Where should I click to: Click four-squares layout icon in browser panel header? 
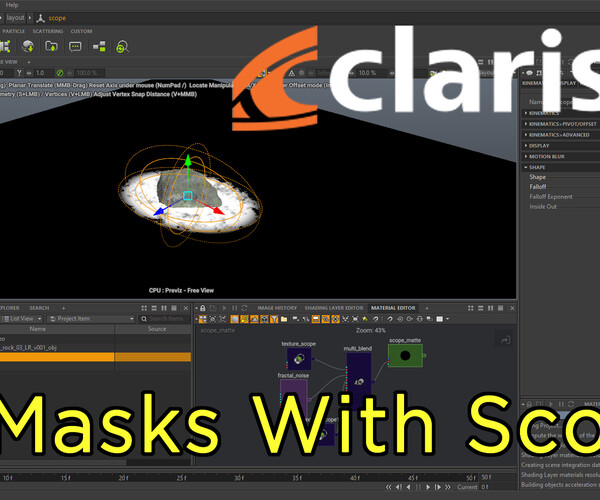click(x=144, y=308)
